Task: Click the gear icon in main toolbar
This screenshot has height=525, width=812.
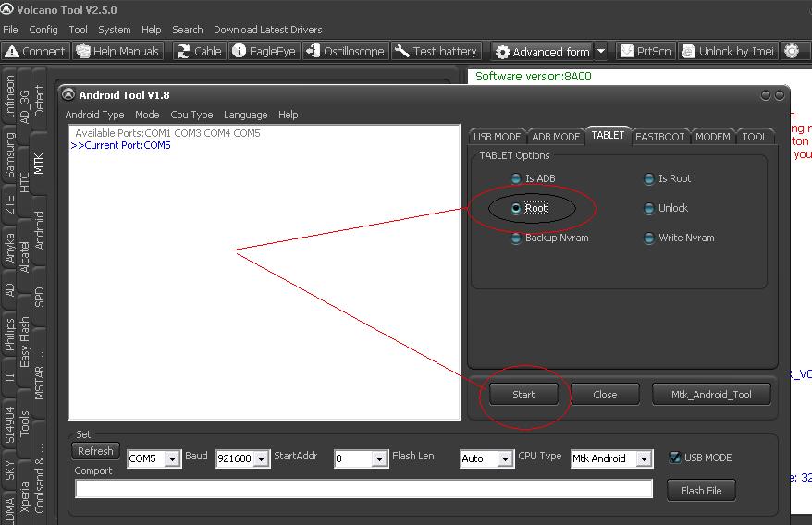Action: [792, 51]
